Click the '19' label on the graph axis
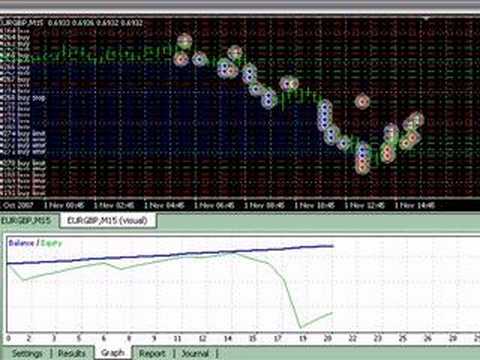This screenshot has width=480, height=360. tap(302, 339)
